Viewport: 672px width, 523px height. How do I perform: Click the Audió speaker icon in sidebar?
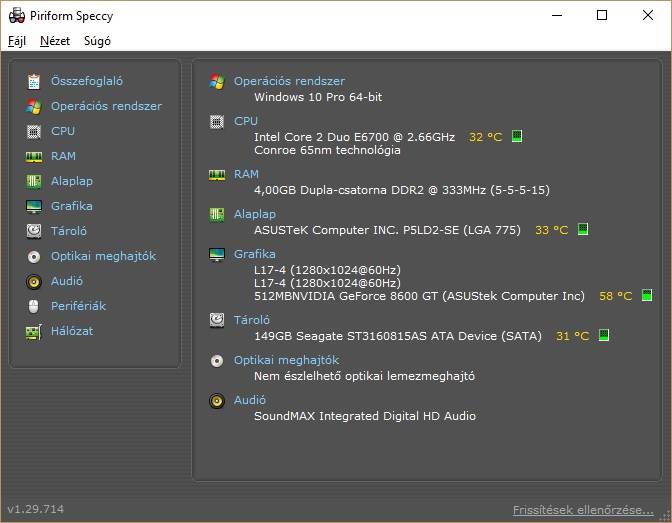tap(34, 282)
